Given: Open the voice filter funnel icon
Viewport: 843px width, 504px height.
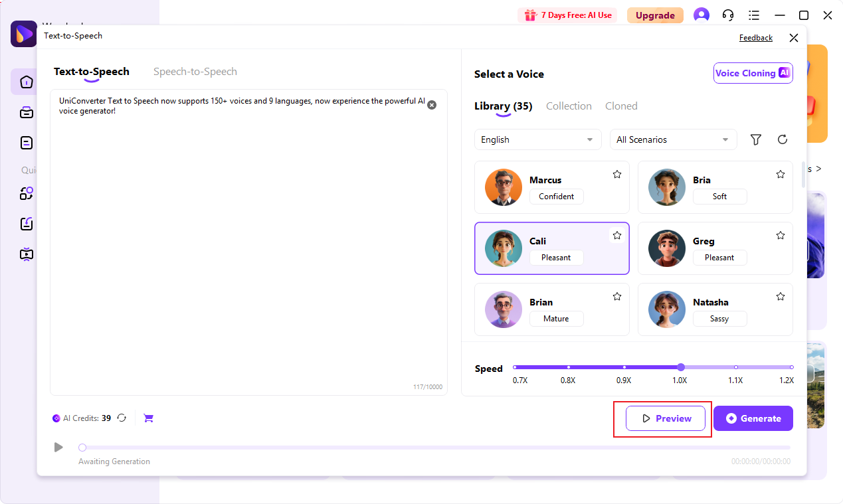Looking at the screenshot, I should [756, 139].
